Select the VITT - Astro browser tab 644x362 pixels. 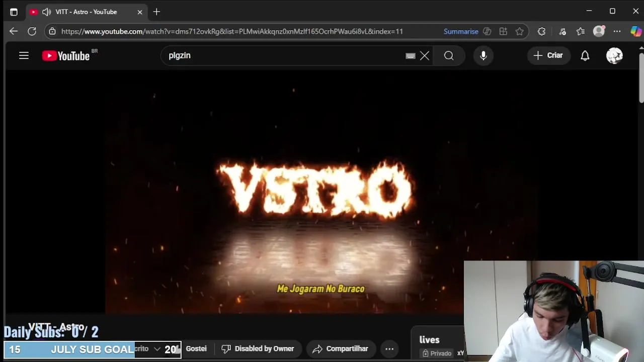86,12
